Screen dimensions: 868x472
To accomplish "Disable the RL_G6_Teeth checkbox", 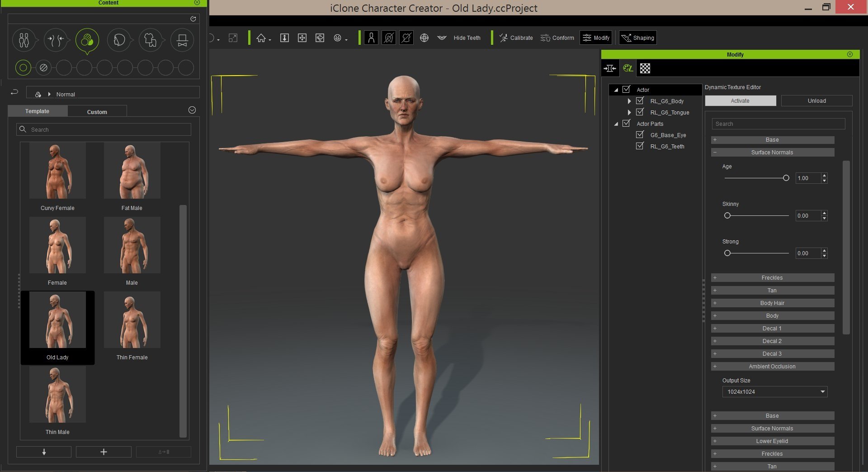I will pyautogui.click(x=640, y=146).
